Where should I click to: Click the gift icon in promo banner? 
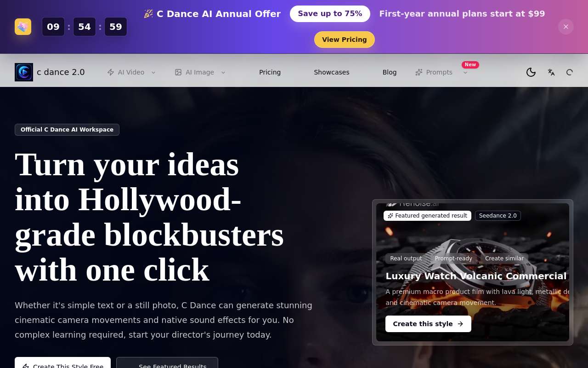tap(23, 27)
